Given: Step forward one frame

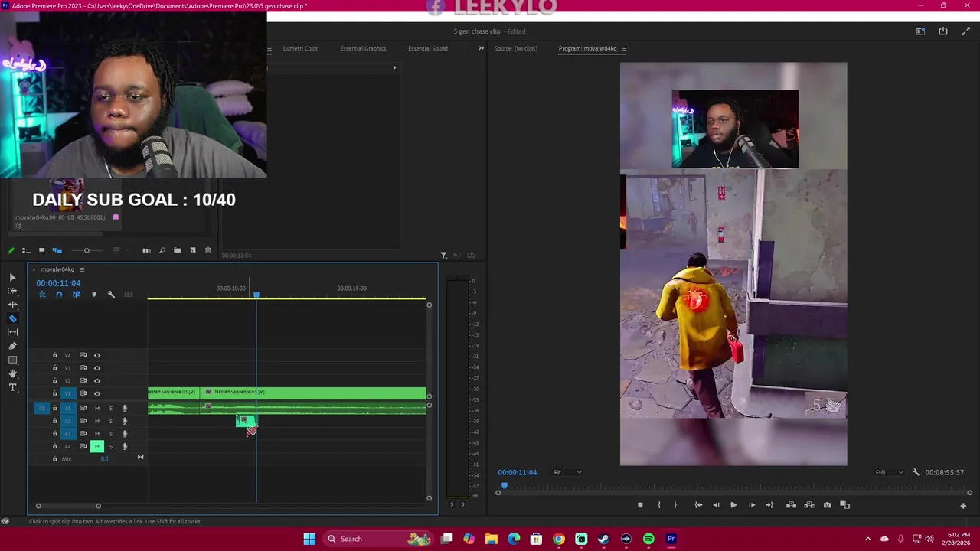Looking at the screenshot, I should tap(752, 505).
